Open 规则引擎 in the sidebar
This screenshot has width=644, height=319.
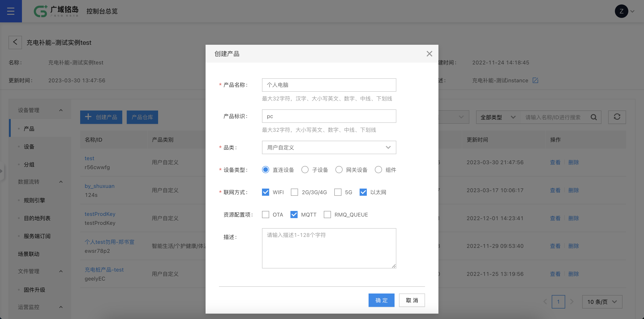(x=34, y=200)
